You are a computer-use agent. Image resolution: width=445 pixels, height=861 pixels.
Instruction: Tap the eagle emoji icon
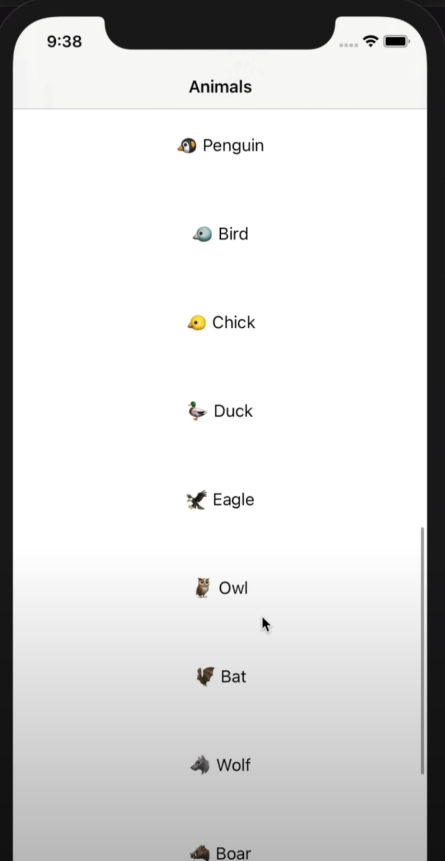(197, 500)
